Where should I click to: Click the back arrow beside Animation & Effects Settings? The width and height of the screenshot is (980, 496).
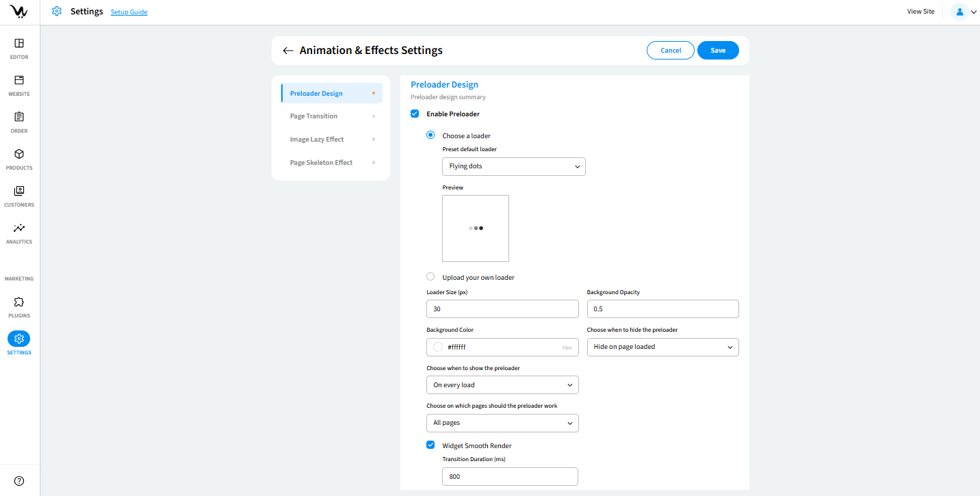coord(288,51)
